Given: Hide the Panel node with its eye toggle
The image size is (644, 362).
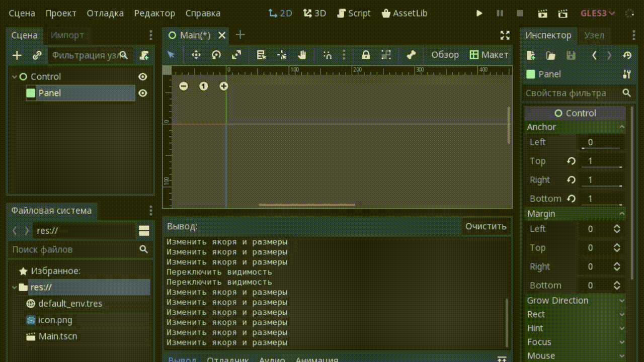Looking at the screenshot, I should pos(142,93).
